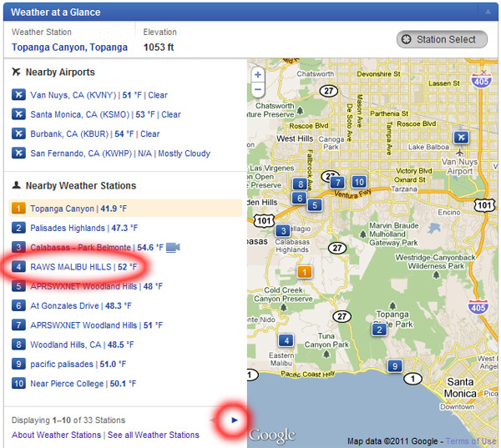Click Van Nuys Airport plane marker on map
Image resolution: width=501 pixels, height=448 pixels.
point(462,138)
